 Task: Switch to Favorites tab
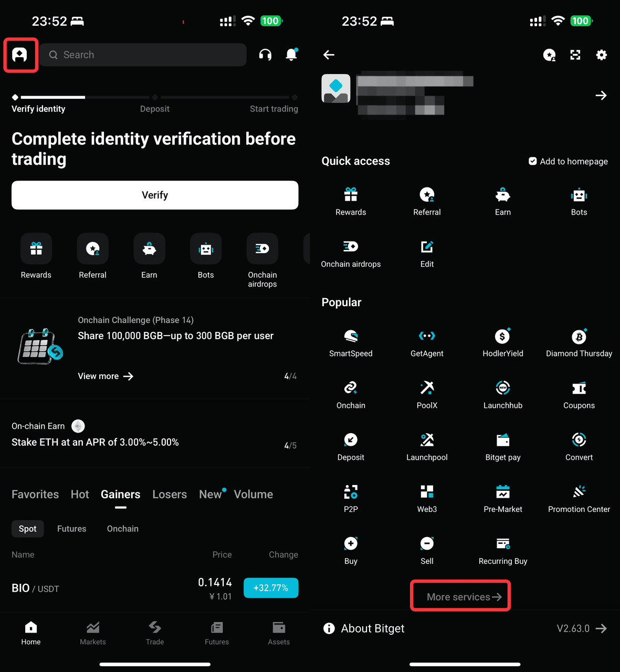pos(35,494)
